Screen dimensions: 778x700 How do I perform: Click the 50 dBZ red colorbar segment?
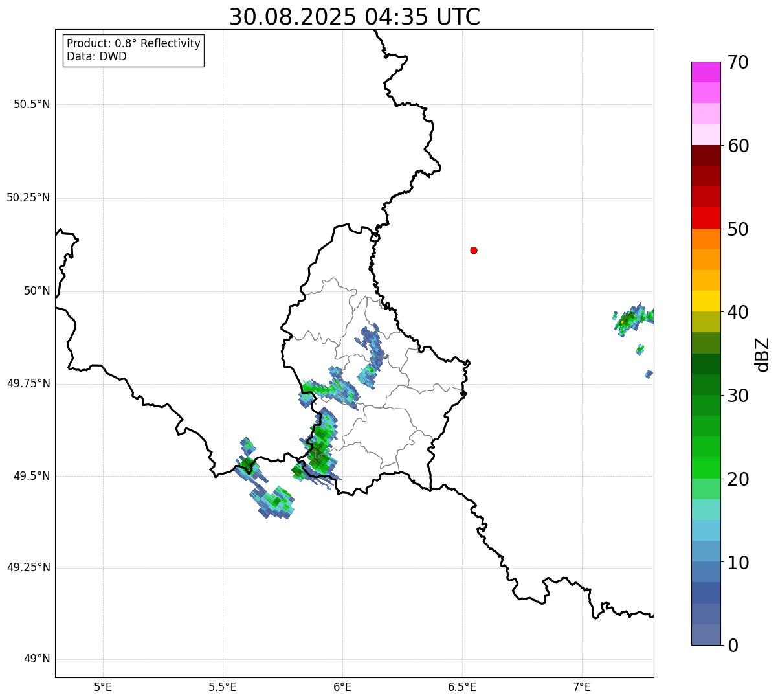[706, 218]
